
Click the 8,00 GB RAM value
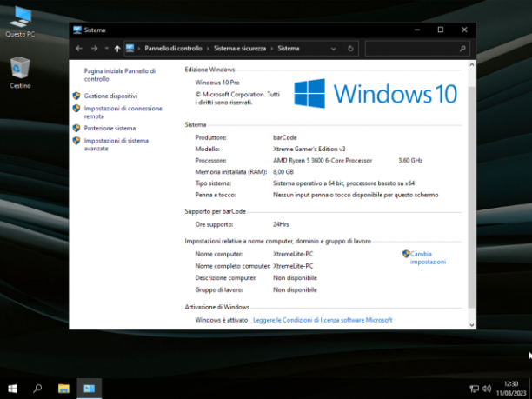283,171
